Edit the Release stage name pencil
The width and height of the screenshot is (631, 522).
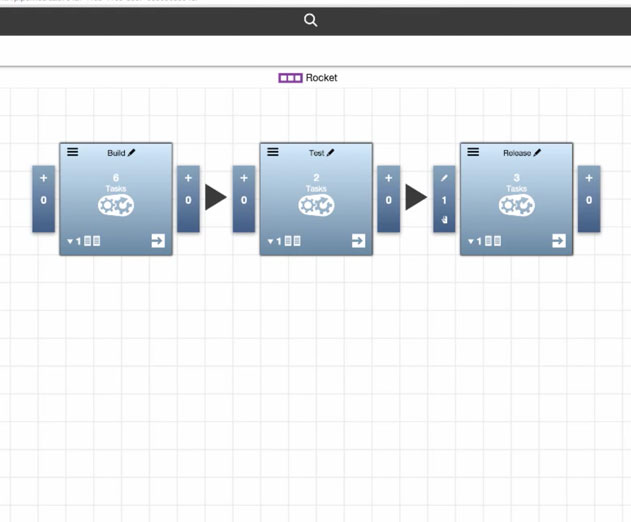click(537, 153)
